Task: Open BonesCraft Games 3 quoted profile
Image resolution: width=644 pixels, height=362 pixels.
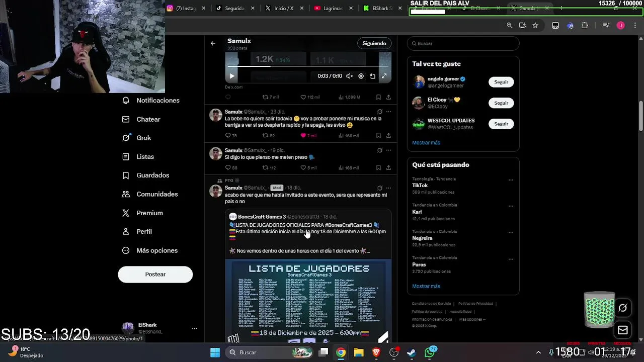Action: (x=262, y=217)
